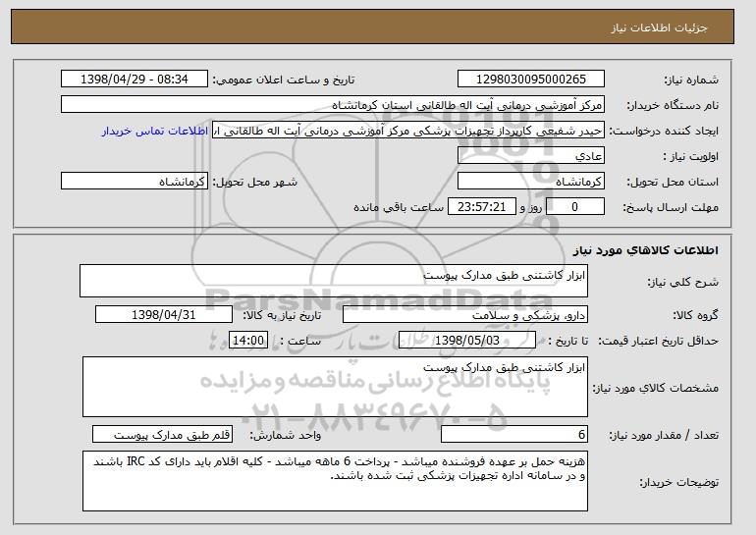Open the اطلاعات تماس خریدار link
This screenshot has width=756, height=535.
point(155,131)
